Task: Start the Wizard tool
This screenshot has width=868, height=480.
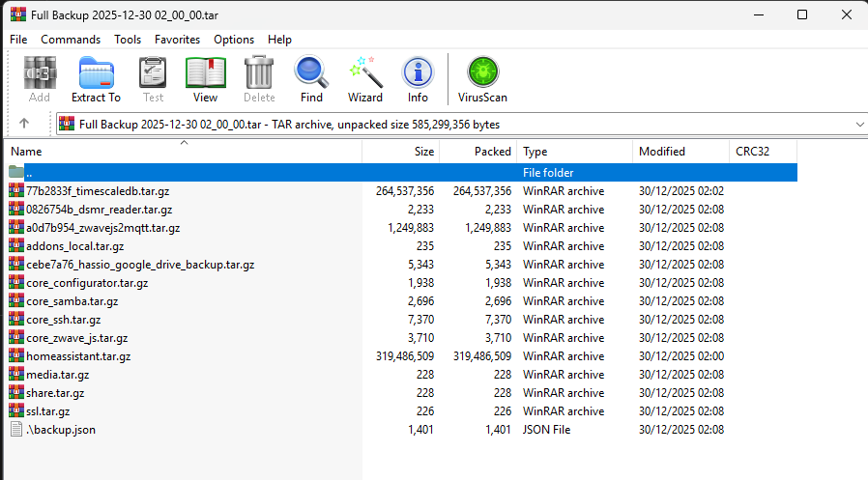Action: pos(365,79)
